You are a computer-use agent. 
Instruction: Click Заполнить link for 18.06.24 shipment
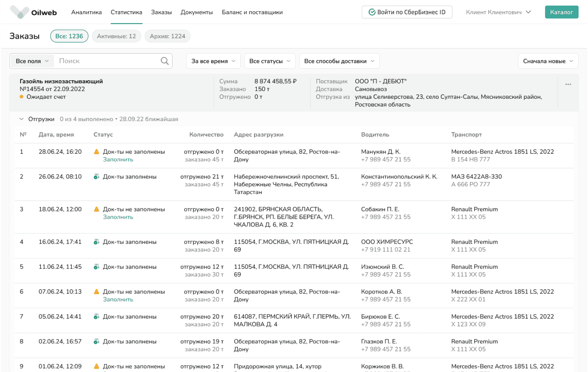coord(118,217)
